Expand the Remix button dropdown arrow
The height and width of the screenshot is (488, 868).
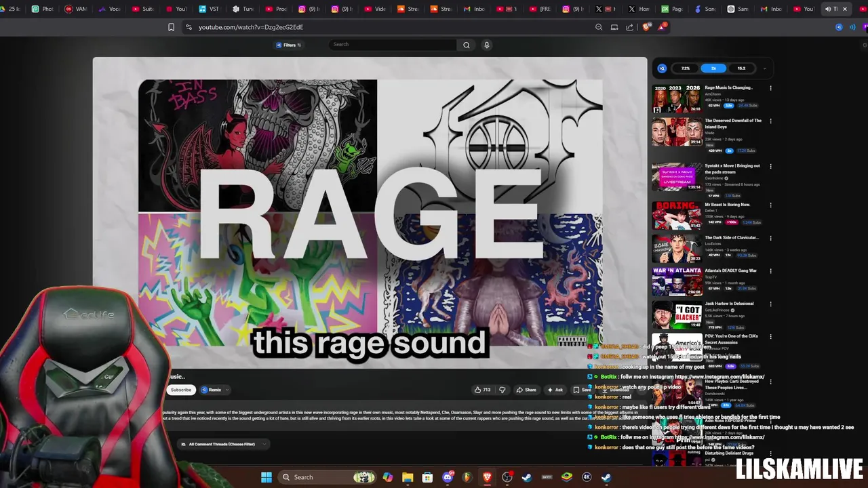click(226, 390)
